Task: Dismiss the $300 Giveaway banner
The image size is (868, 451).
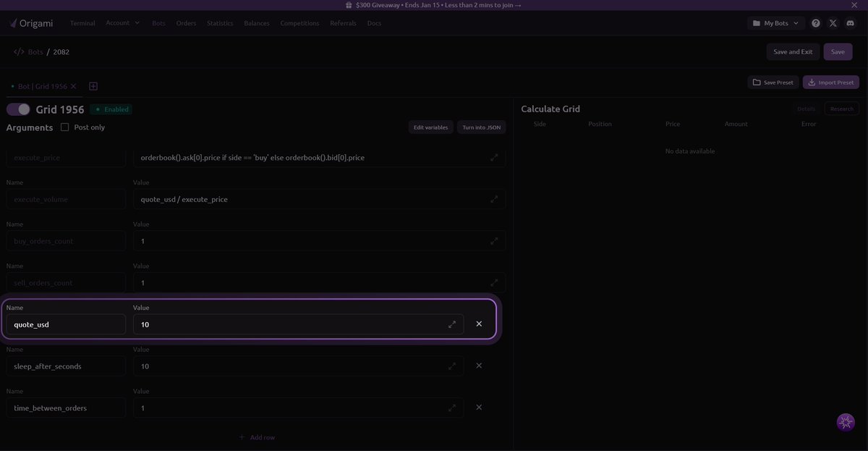Action: [x=854, y=5]
